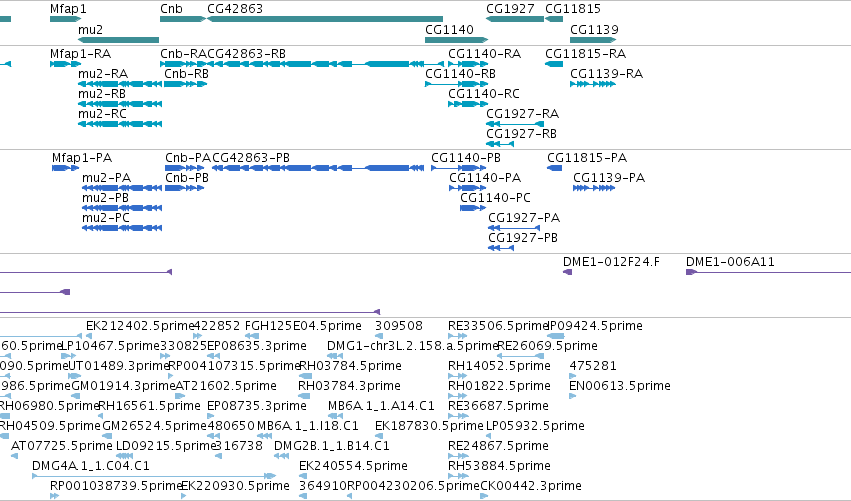The image size is (851, 501).
Task: Click the CG1140-PA protein glyph
Action: 467,188
